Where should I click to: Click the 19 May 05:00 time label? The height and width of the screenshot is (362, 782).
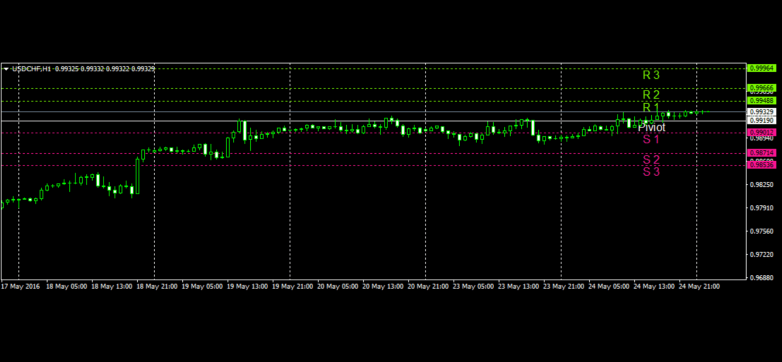coord(202,287)
